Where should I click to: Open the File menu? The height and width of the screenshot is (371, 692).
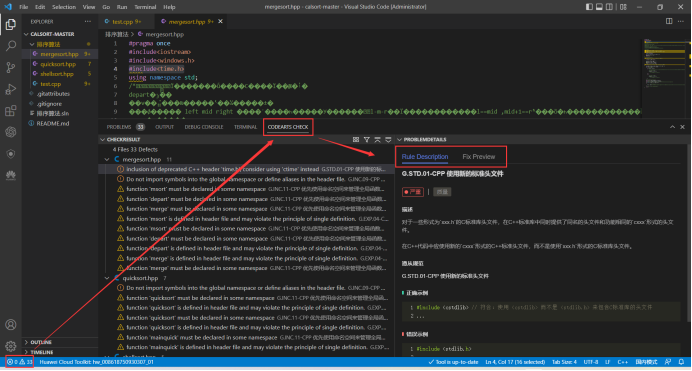[x=24, y=7]
